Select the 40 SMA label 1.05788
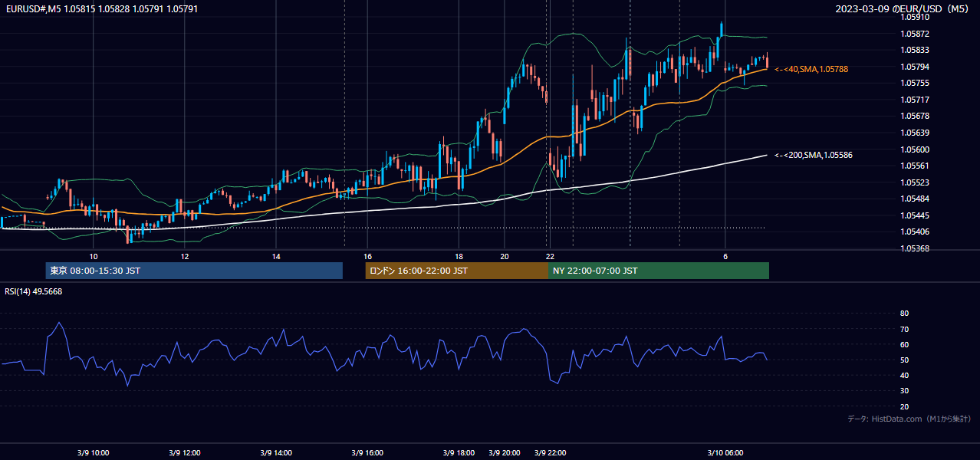Screen dimensions: 980x460 point(811,69)
